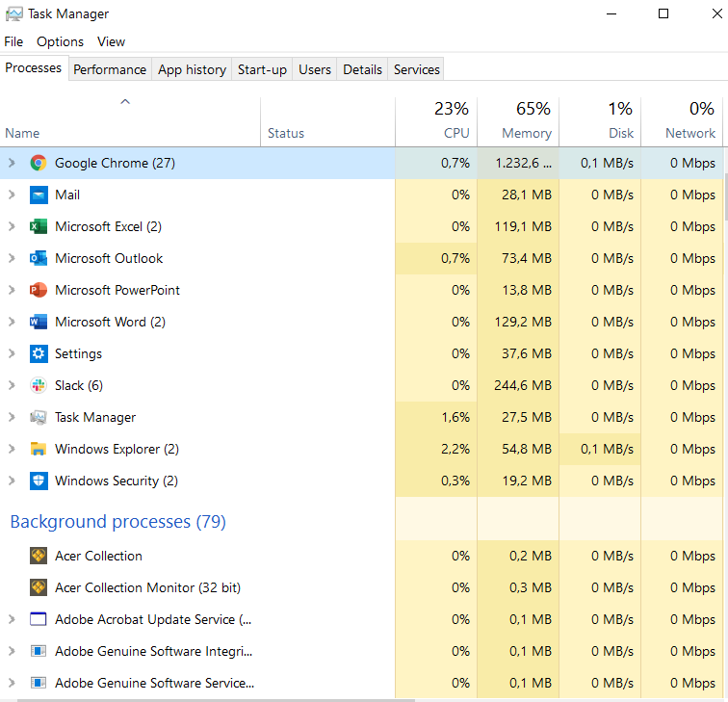This screenshot has height=702, width=728.
Task: Expand the Microsoft Excel (2) group
Action: (x=13, y=226)
